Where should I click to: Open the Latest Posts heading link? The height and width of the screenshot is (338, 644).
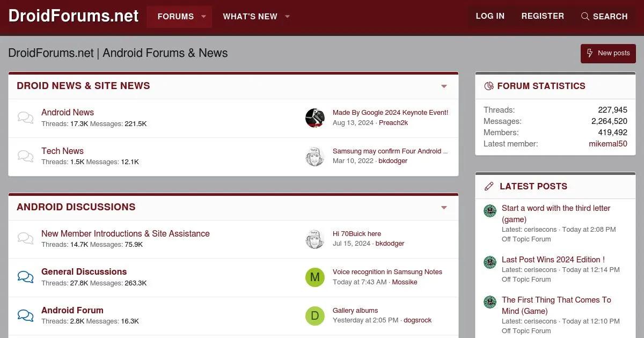point(533,186)
